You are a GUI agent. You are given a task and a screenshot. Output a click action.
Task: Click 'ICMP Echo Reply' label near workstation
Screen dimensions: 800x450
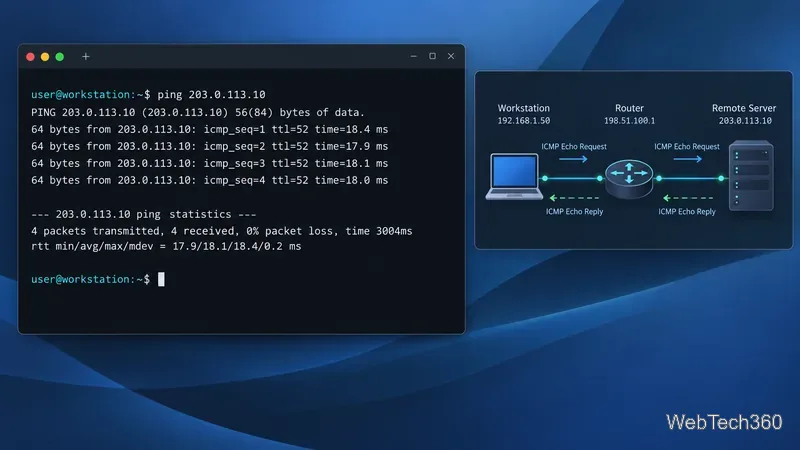574,212
